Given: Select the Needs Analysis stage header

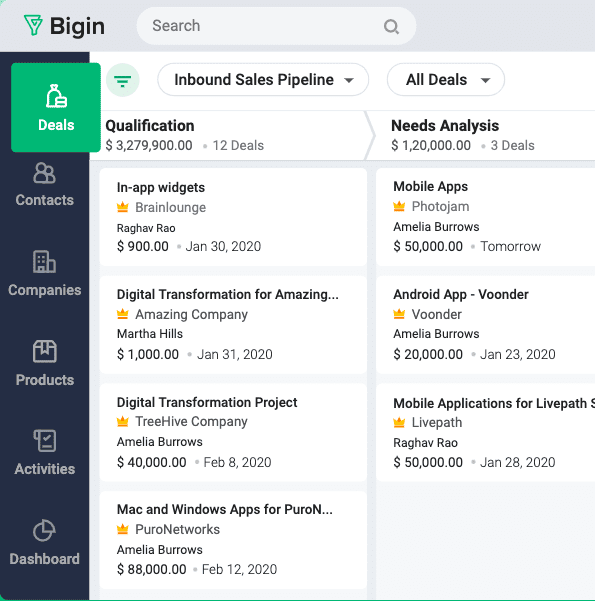Looking at the screenshot, I should (x=445, y=126).
